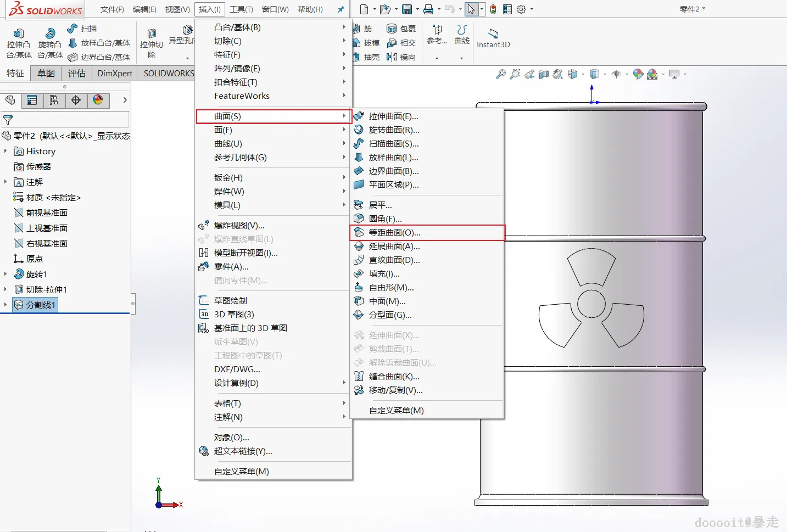
Task: Click the feature tree filter field
Action: (x=65, y=120)
